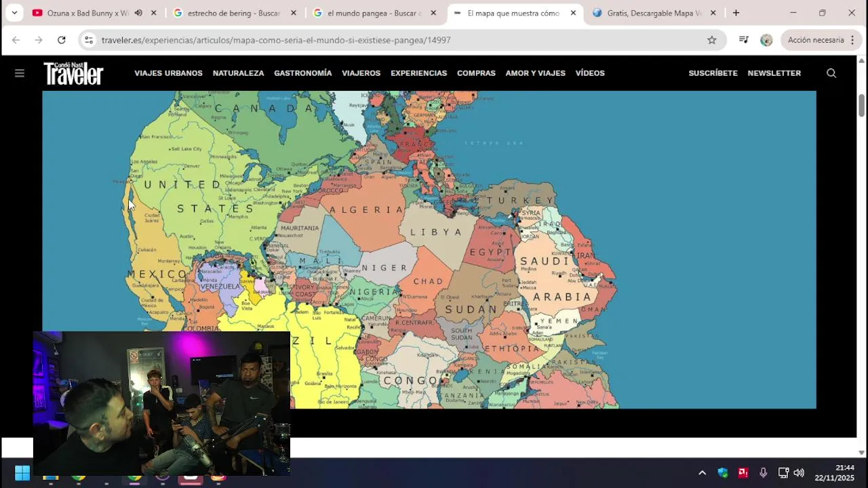Open the Vídeos section
The width and height of the screenshot is (868, 488).
click(x=590, y=73)
